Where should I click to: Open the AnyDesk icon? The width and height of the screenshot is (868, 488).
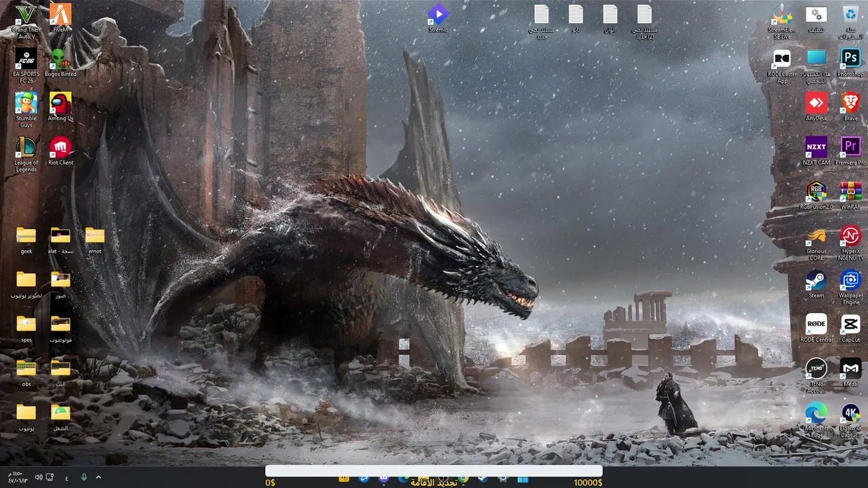pyautogui.click(x=816, y=106)
